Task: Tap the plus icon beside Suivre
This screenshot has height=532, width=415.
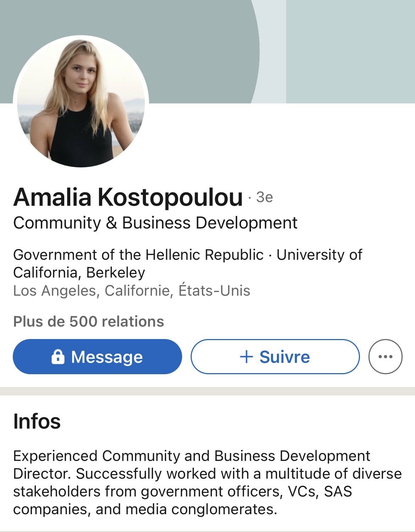Action: click(246, 356)
